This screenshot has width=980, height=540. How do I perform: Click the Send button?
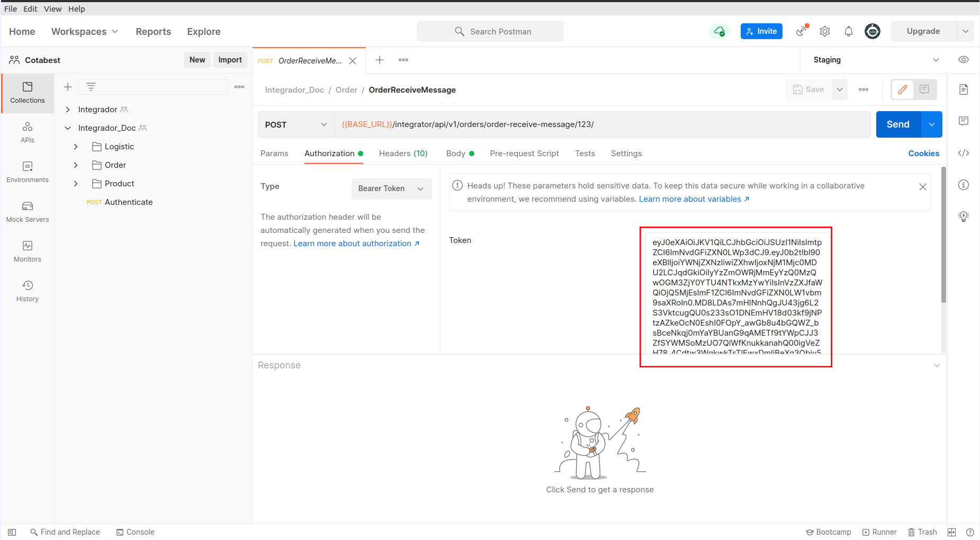[x=898, y=124]
